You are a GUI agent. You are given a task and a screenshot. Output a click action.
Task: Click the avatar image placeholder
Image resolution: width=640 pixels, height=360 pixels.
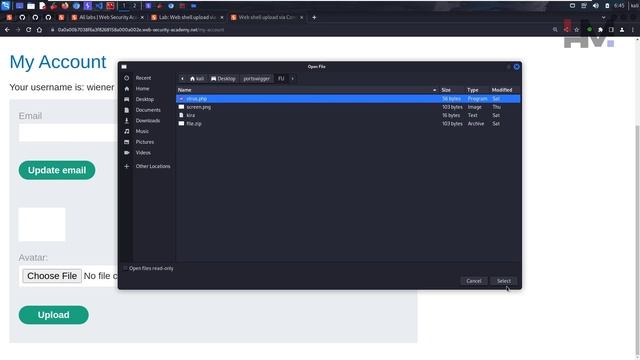42,224
